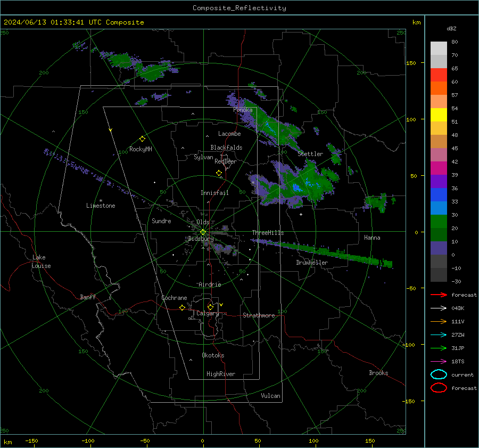This screenshot has height=448, width=479.
Task: Click the red 60-65 dBZ swatch
Action: (439, 75)
